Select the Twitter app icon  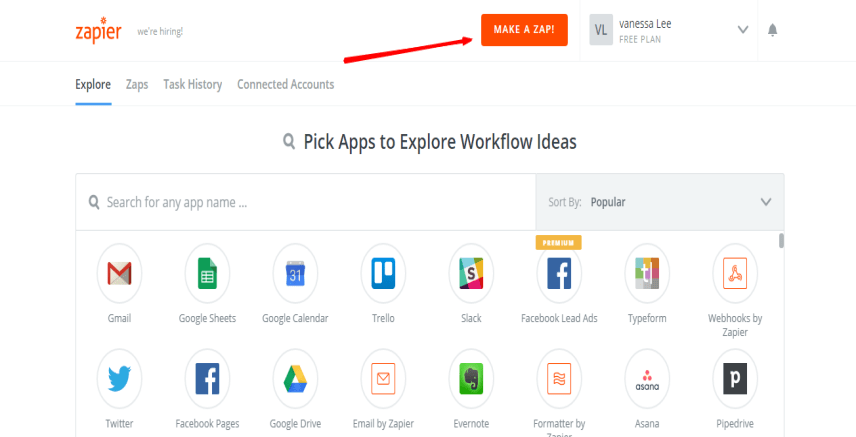pyautogui.click(x=119, y=379)
